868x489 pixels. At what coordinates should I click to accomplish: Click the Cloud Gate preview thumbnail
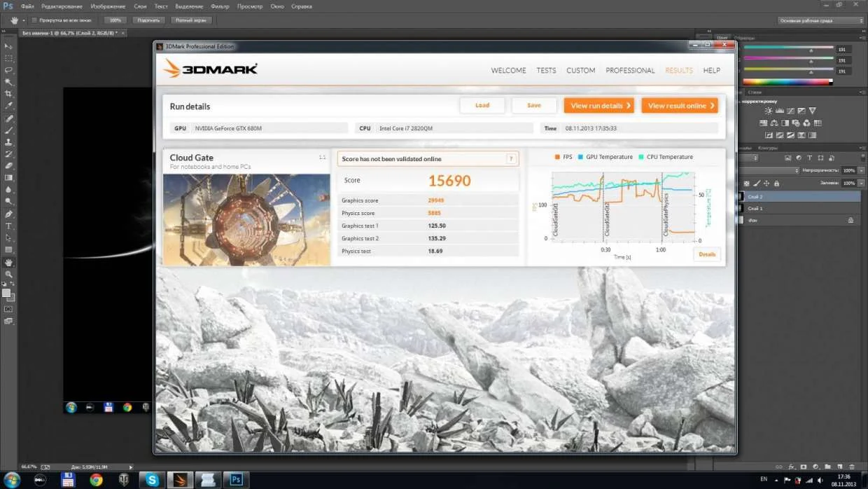pos(246,220)
